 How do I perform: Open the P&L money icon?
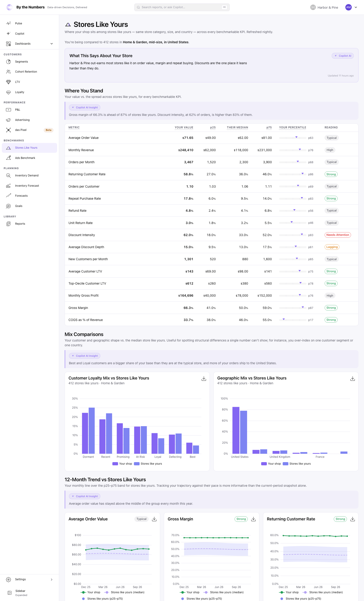pyautogui.click(x=9, y=110)
